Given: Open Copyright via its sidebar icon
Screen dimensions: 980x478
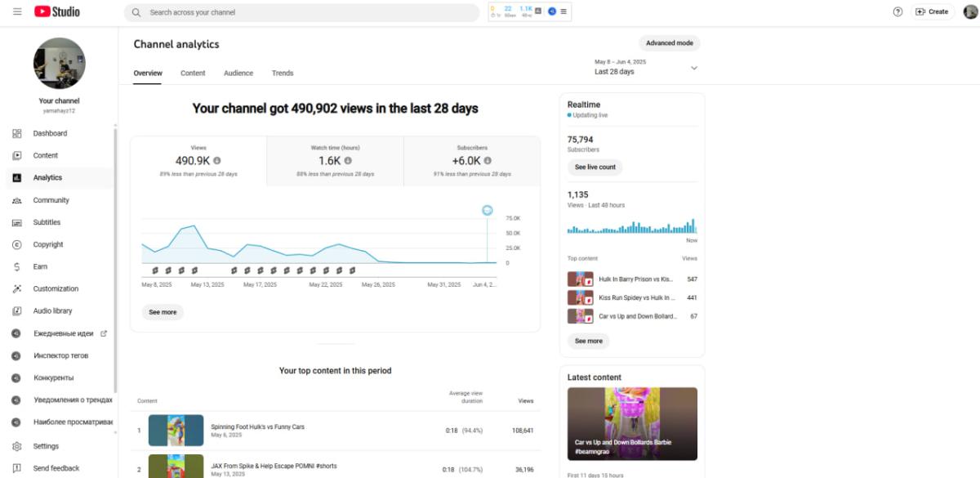Looking at the screenshot, I should pos(17,244).
